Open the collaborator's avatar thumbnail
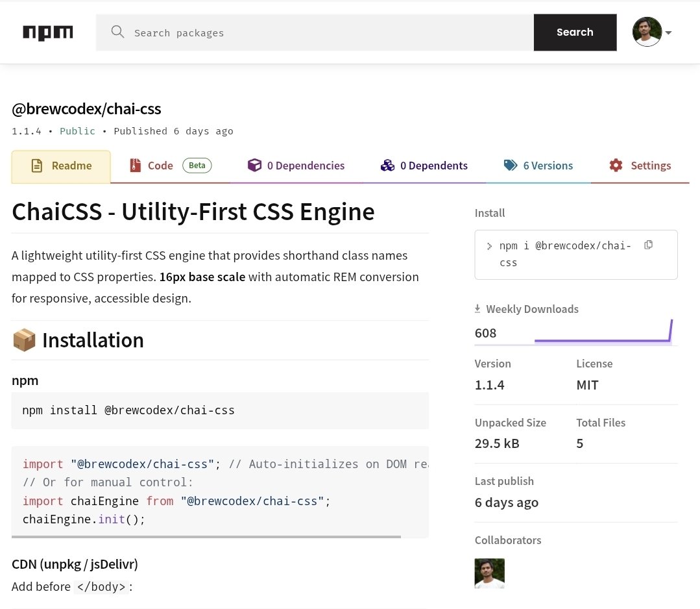700x609 pixels. pos(490,573)
